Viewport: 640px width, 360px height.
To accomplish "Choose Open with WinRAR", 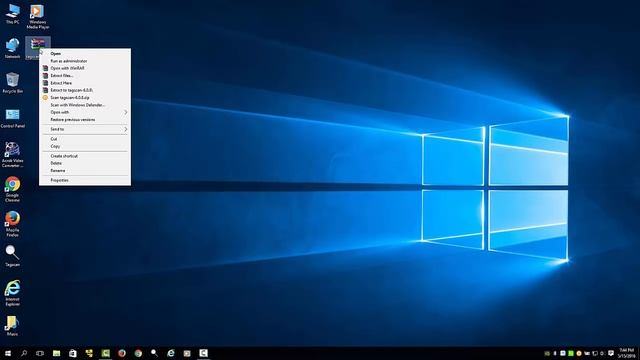I will pyautogui.click(x=85, y=68).
